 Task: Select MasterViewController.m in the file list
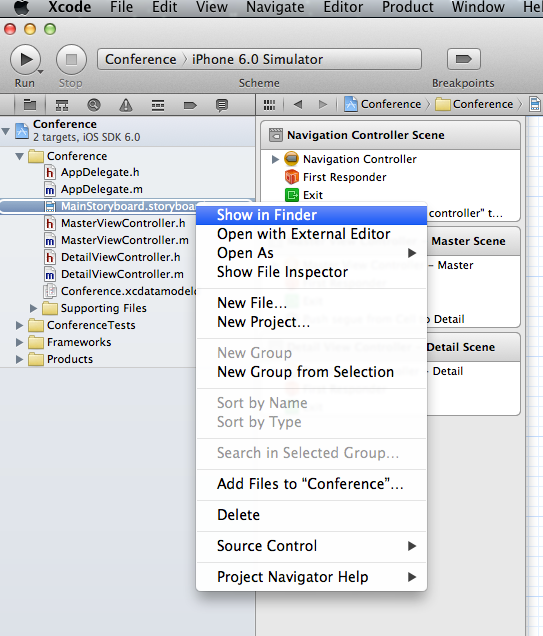coord(124,240)
